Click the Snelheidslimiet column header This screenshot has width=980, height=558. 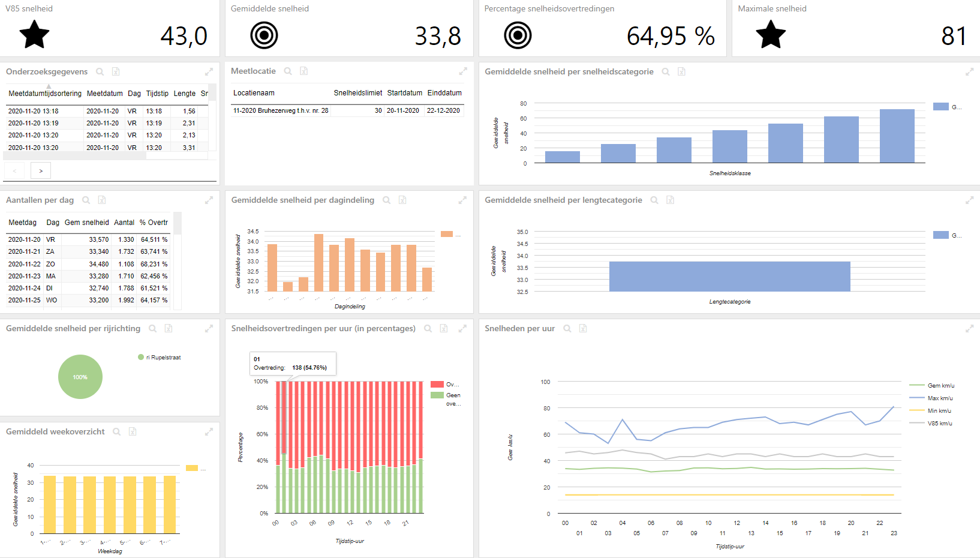pyautogui.click(x=358, y=93)
